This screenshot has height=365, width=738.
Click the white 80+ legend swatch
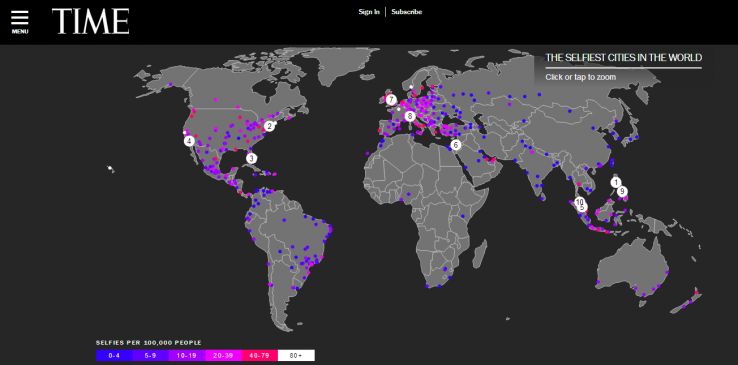[297, 356]
